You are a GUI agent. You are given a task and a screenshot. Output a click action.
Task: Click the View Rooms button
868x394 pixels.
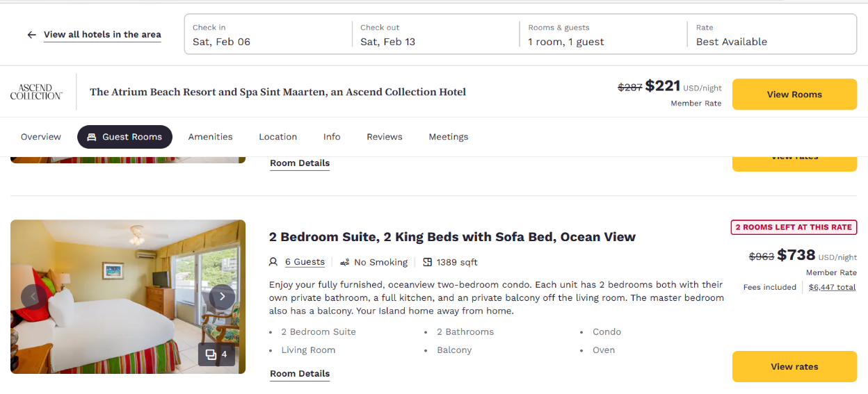pos(794,95)
